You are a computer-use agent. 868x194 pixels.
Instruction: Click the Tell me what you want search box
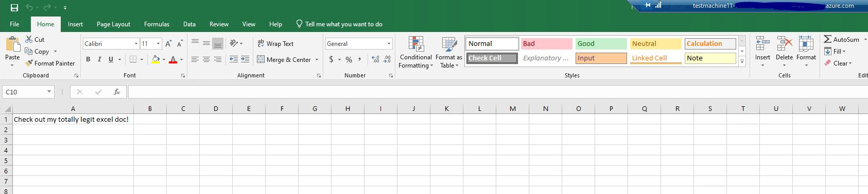pyautogui.click(x=339, y=24)
